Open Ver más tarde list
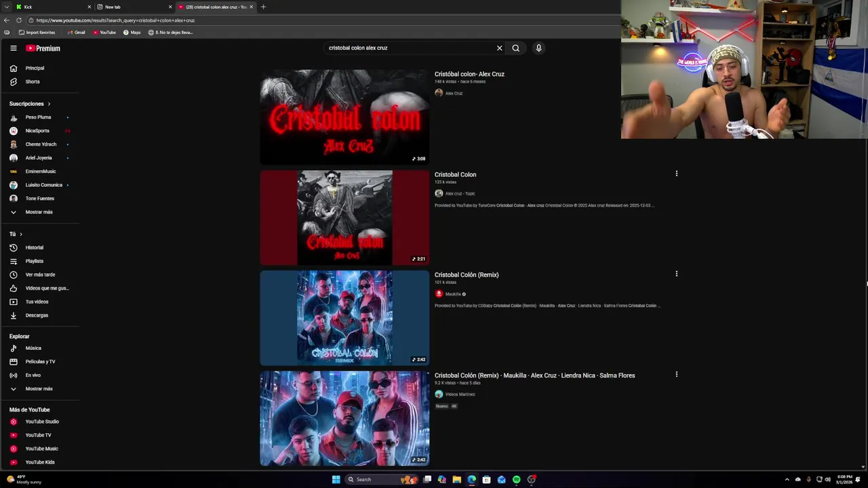This screenshot has width=868, height=488. coord(39,274)
